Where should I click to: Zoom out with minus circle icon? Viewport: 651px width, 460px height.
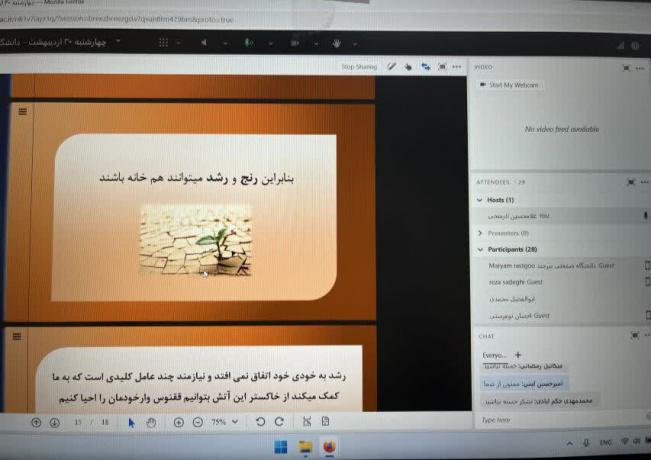[198, 423]
